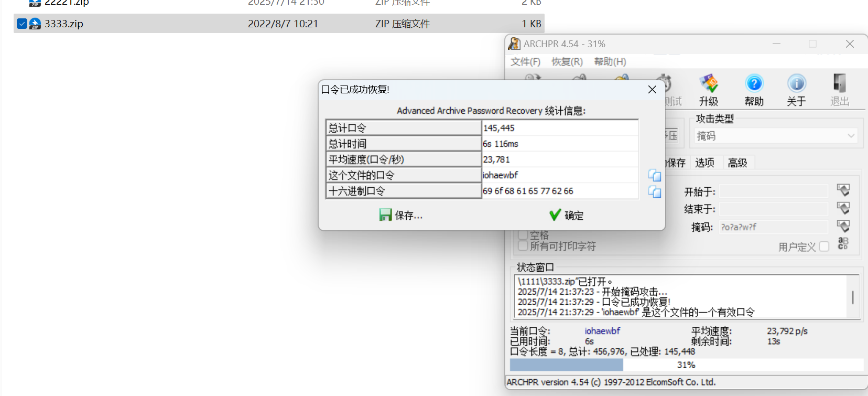The image size is (868, 396).
Task: Click the log line 是这个文件的一个有效口令
Action: [x=636, y=312]
